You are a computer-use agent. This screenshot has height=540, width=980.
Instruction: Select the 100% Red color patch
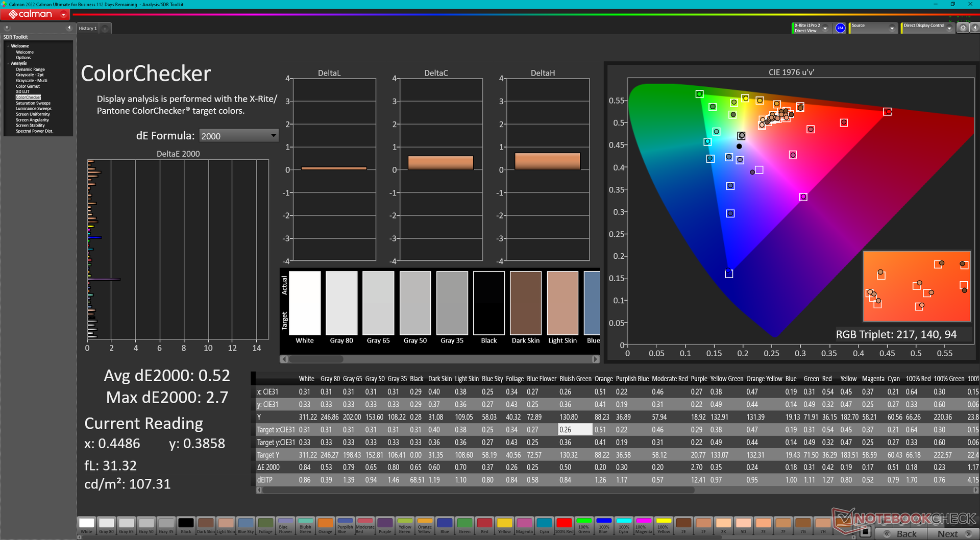pos(563,525)
